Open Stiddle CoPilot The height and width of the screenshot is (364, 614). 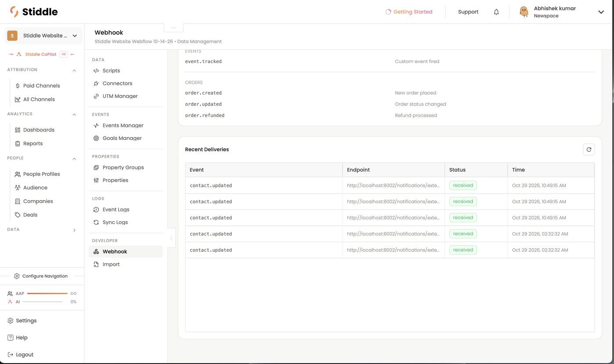click(x=42, y=54)
